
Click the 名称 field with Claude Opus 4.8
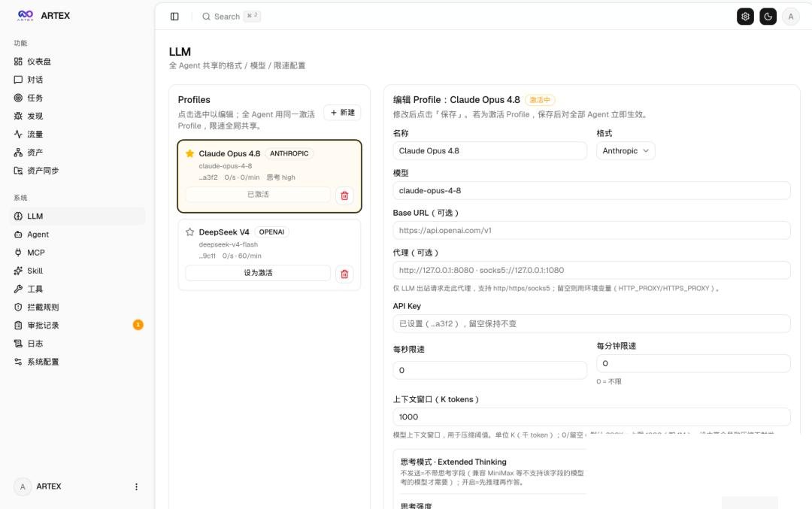(x=490, y=150)
